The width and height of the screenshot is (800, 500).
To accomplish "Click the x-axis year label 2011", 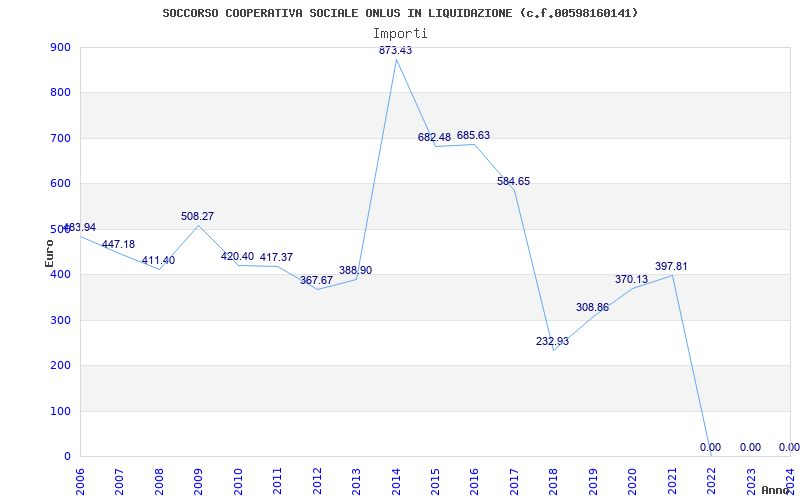I will click(278, 481).
